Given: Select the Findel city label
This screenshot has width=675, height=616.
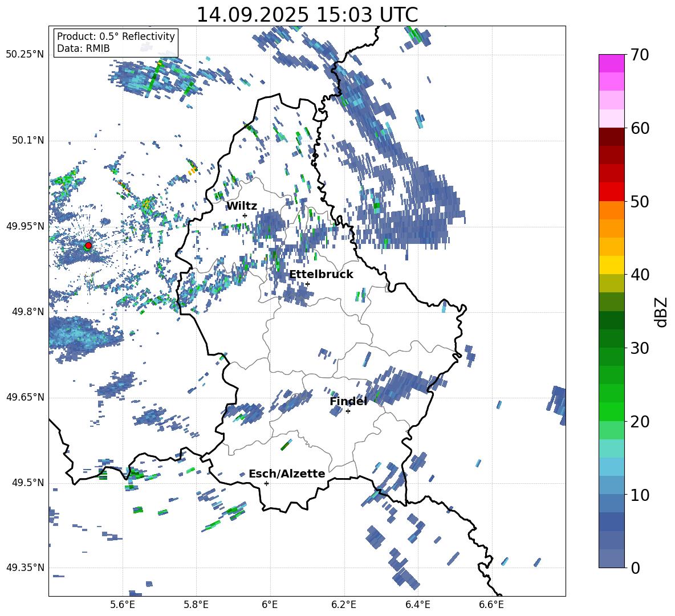Looking at the screenshot, I should 348,401.
